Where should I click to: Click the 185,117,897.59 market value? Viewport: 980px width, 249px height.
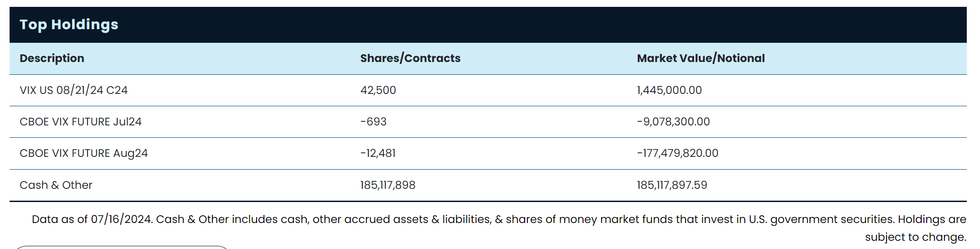pyautogui.click(x=672, y=185)
